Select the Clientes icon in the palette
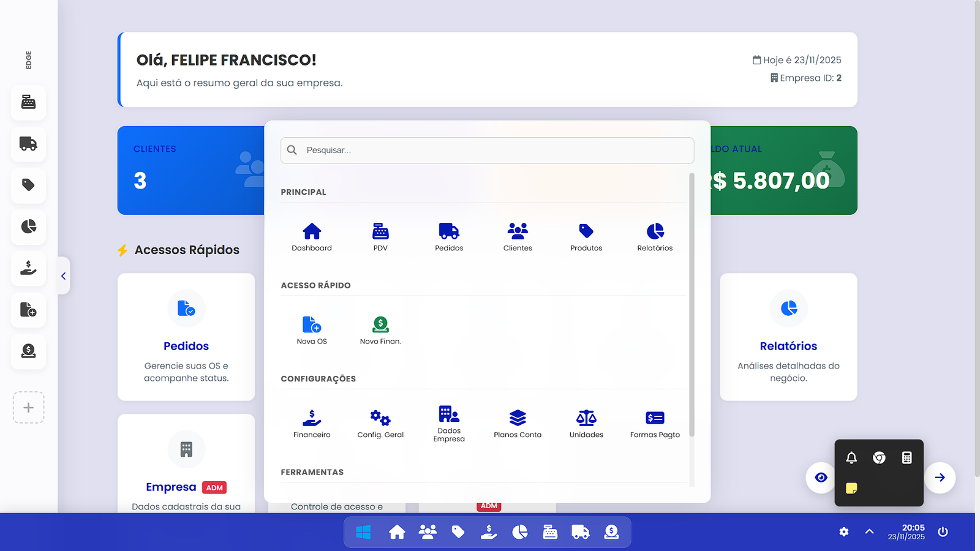Screen dimensions: 980x551 click(x=518, y=236)
